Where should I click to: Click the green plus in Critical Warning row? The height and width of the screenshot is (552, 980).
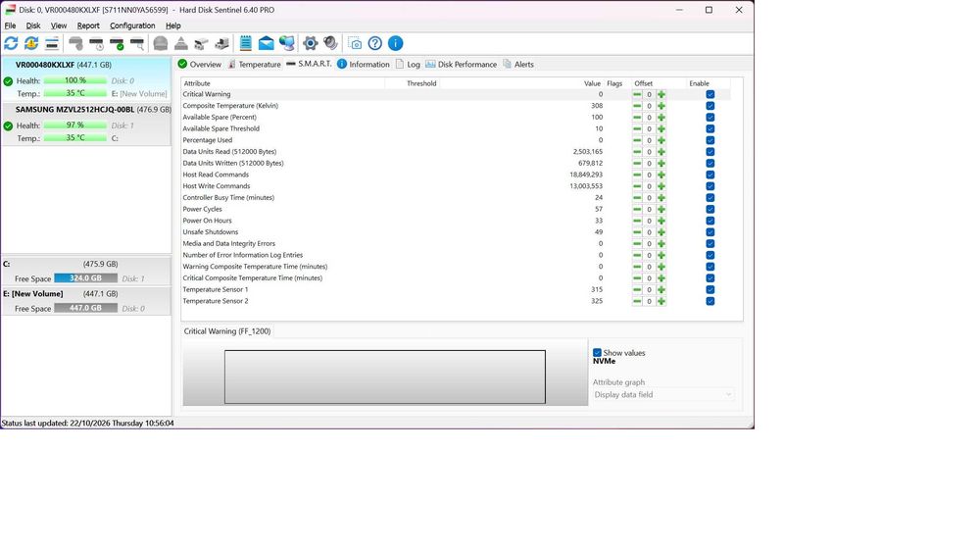[661, 94]
